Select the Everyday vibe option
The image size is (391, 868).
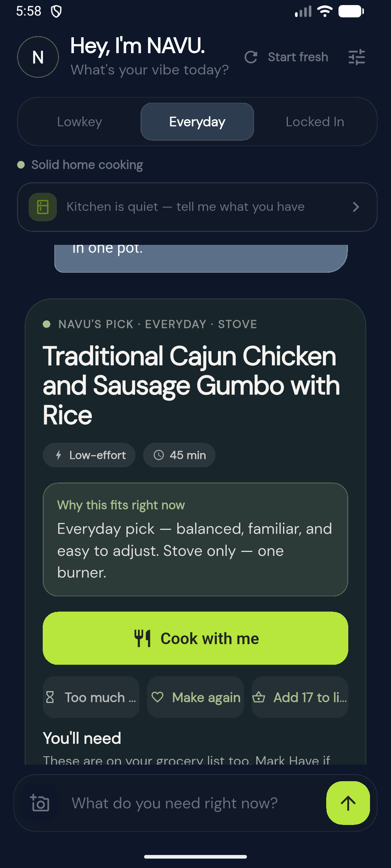tap(197, 122)
